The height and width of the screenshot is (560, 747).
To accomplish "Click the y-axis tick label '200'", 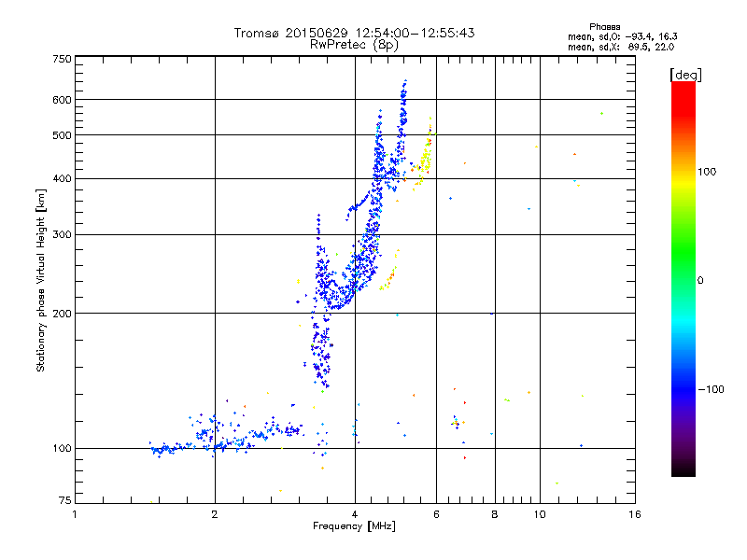I will [x=62, y=314].
